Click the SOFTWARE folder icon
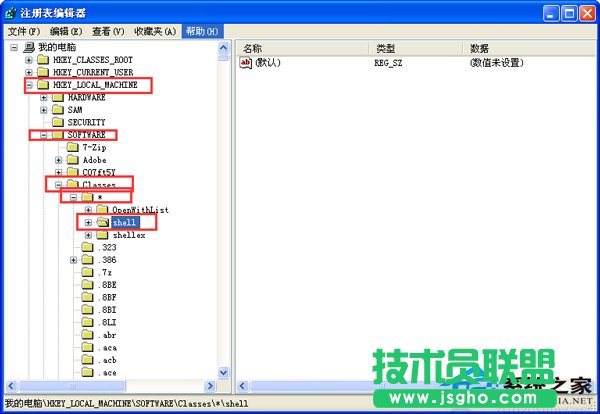Image resolution: width=600 pixels, height=414 pixels. [x=58, y=135]
